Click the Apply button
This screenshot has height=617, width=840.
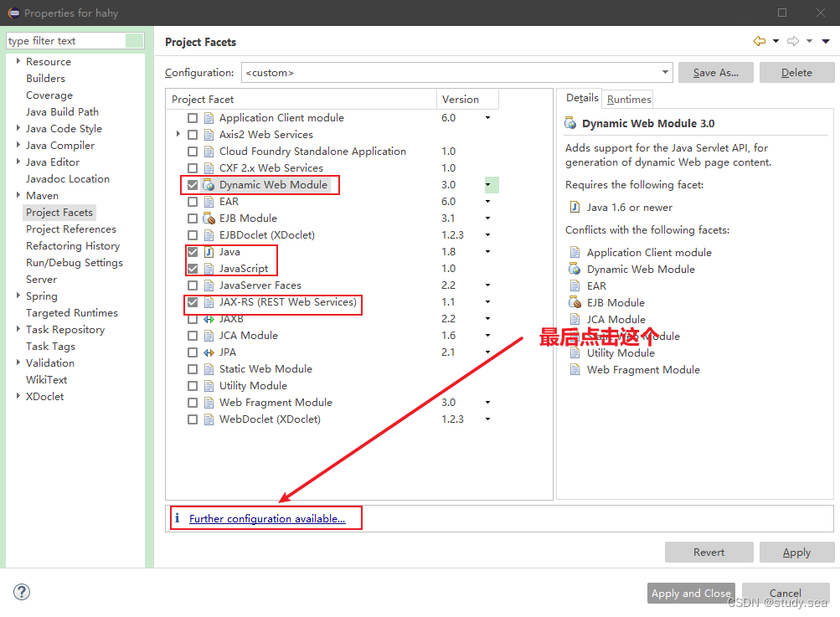(796, 553)
